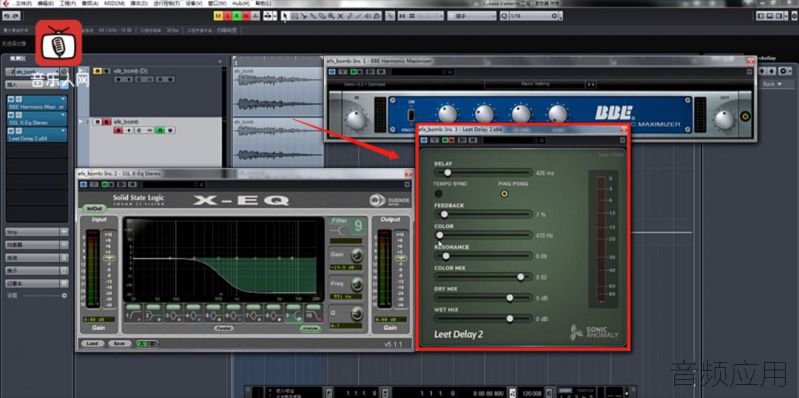Click Read automation icon in X-Eq window header
Screen dimensions: 799x398
(104, 184)
